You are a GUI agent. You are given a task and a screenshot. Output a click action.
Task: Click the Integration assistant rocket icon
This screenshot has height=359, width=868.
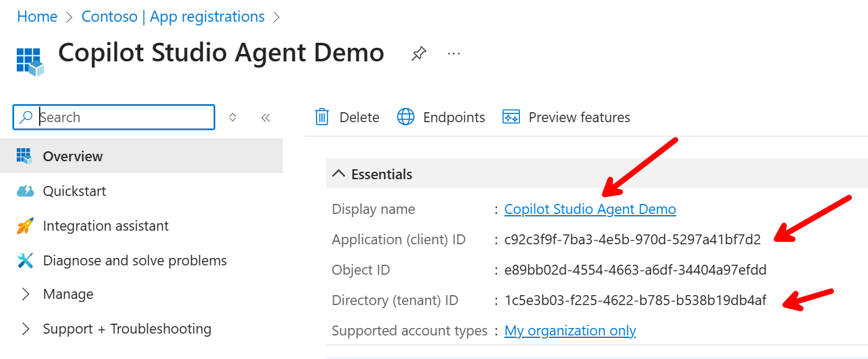25,226
